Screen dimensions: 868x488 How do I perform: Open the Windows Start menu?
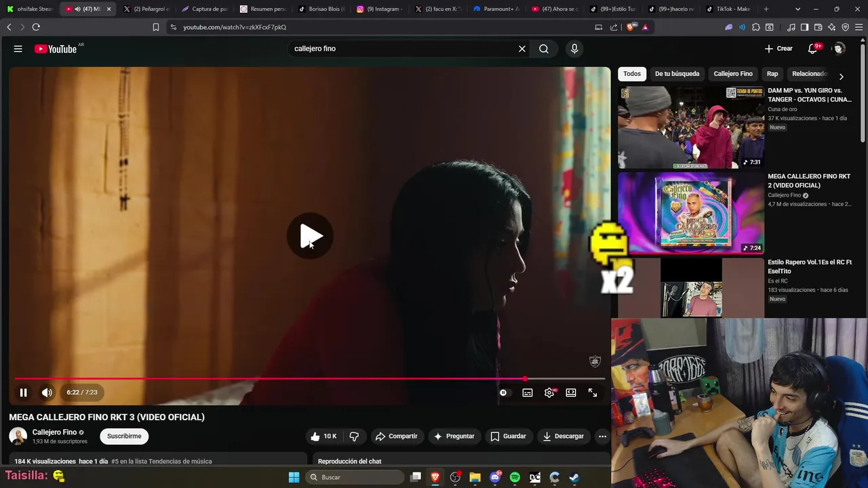(294, 477)
